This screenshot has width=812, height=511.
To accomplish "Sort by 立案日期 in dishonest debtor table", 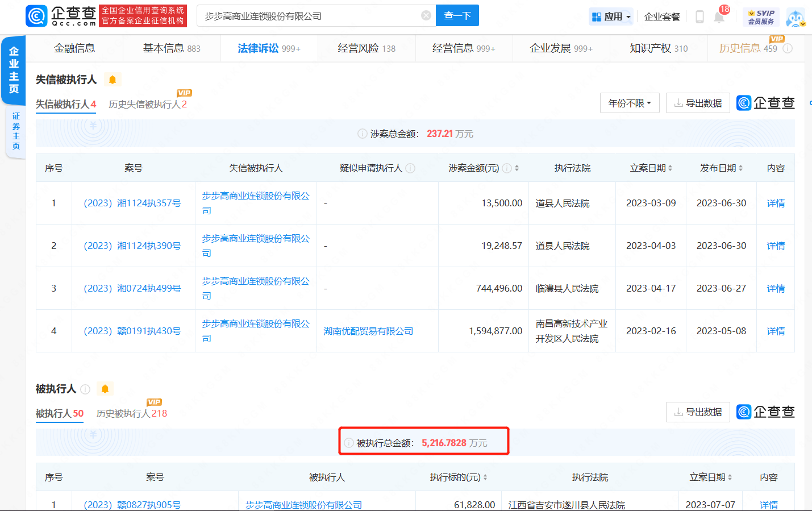I will pos(670,168).
